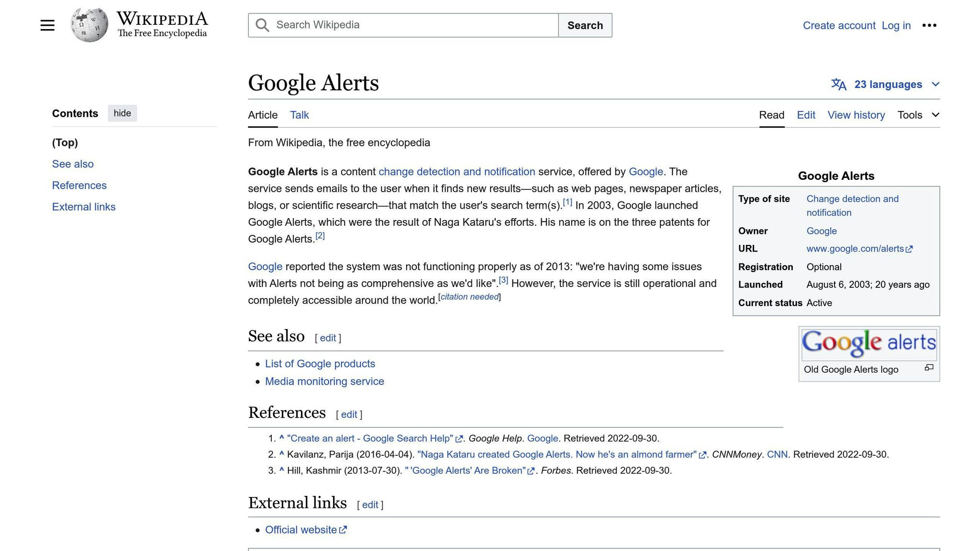Enlarge the Old Google Alerts logo icon
The height and width of the screenshot is (551, 980).
pyautogui.click(x=929, y=367)
